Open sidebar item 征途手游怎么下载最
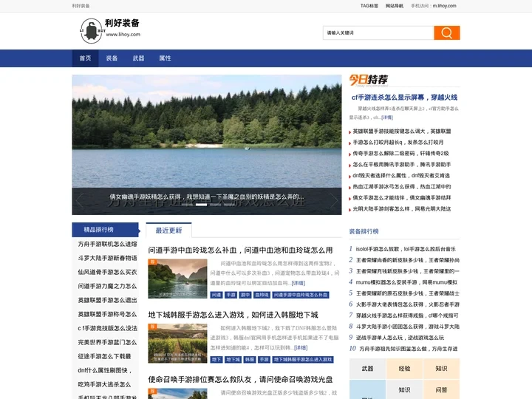 pyautogui.click(x=104, y=356)
